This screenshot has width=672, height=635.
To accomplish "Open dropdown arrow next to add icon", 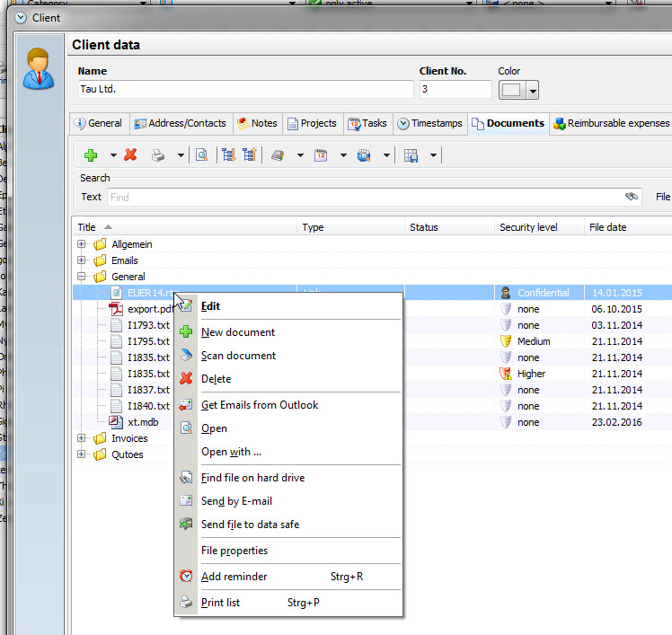I will [113, 155].
